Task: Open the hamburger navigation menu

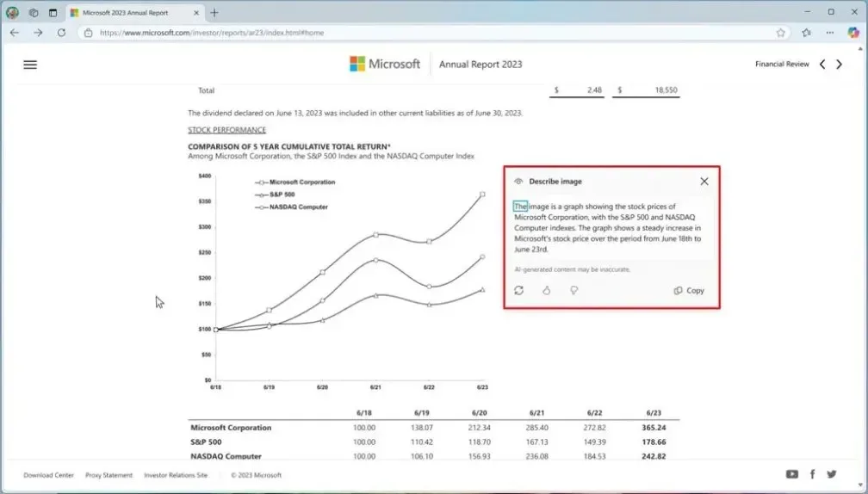Action: (x=30, y=65)
